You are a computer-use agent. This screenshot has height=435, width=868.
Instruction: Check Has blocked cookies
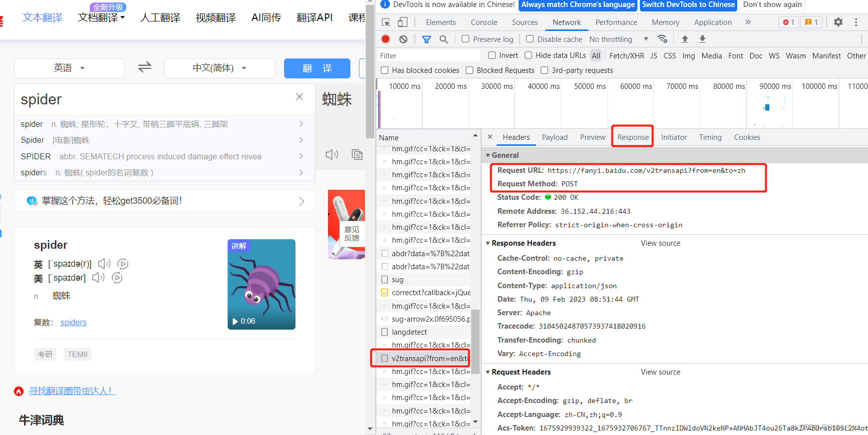pyautogui.click(x=385, y=70)
